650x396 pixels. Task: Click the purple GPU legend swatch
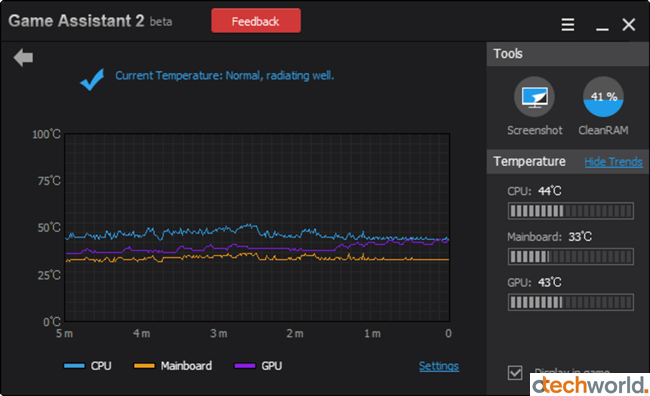245,366
